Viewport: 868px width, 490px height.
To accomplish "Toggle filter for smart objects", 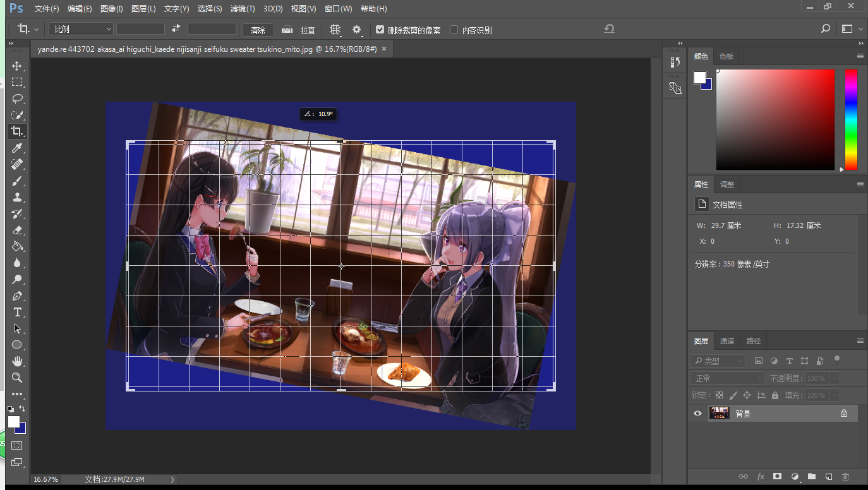I will coord(820,361).
